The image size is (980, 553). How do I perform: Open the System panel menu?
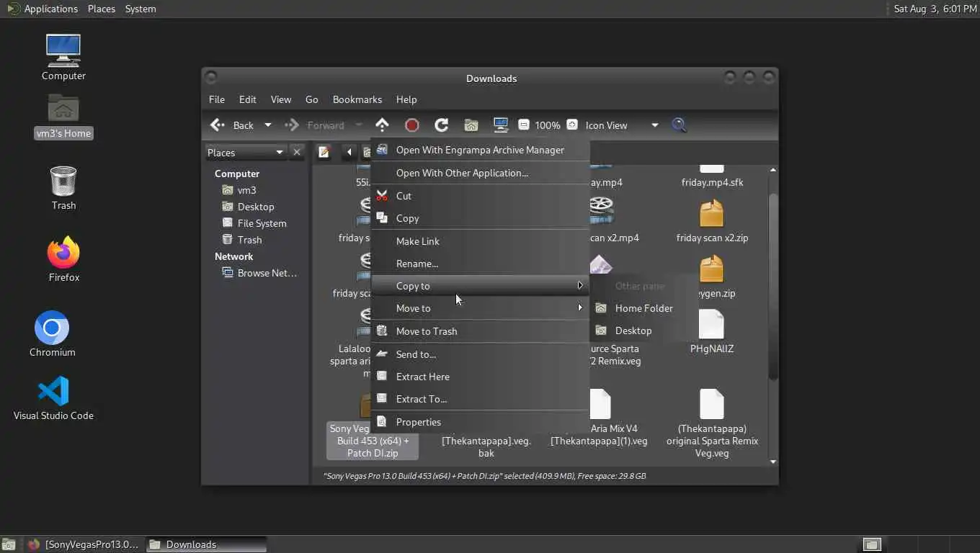[141, 9]
